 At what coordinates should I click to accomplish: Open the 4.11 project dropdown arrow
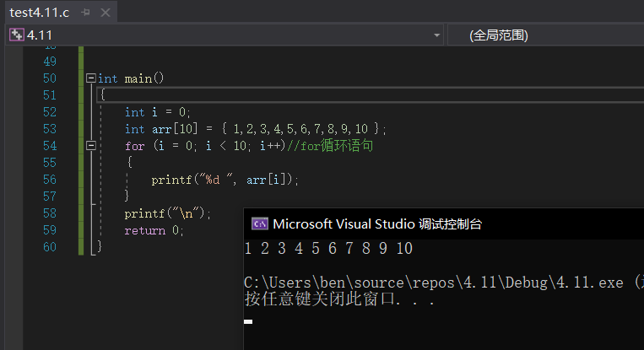point(436,35)
